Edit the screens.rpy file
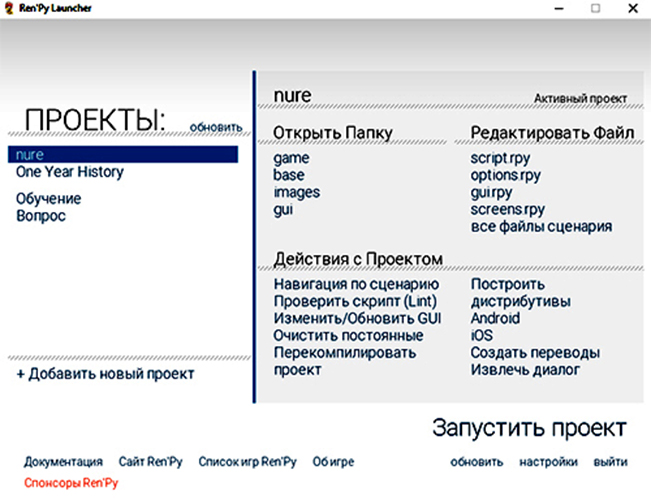Viewport: 651px width, 500px height. pos(507,210)
